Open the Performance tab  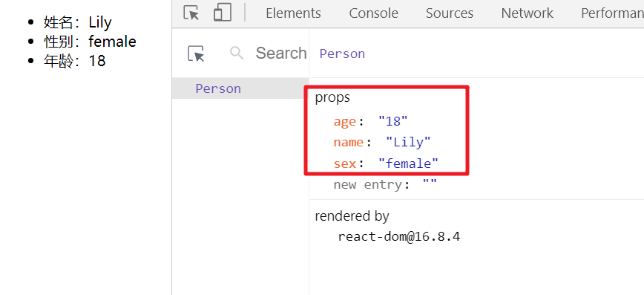click(612, 13)
